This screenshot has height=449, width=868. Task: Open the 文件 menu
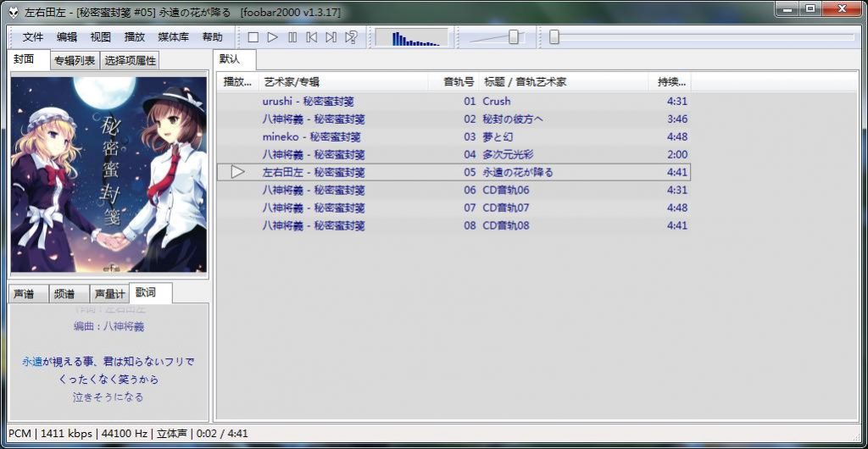click(33, 37)
